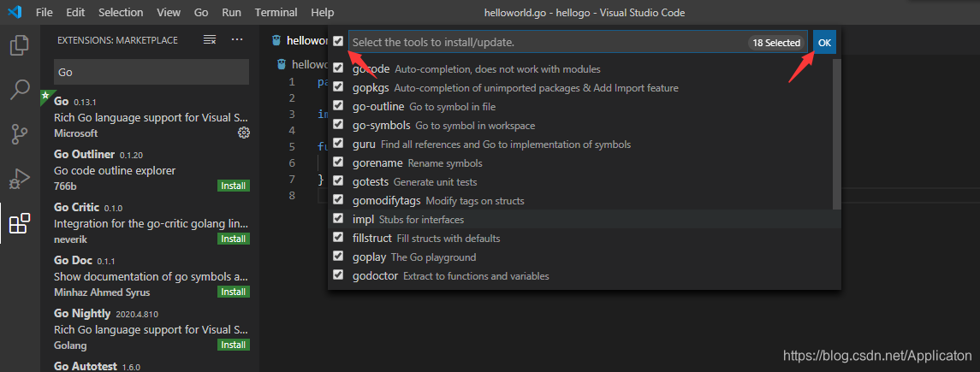Image resolution: width=980 pixels, height=372 pixels.
Task: Uncheck the gocode tool checkbox
Action: (338, 68)
